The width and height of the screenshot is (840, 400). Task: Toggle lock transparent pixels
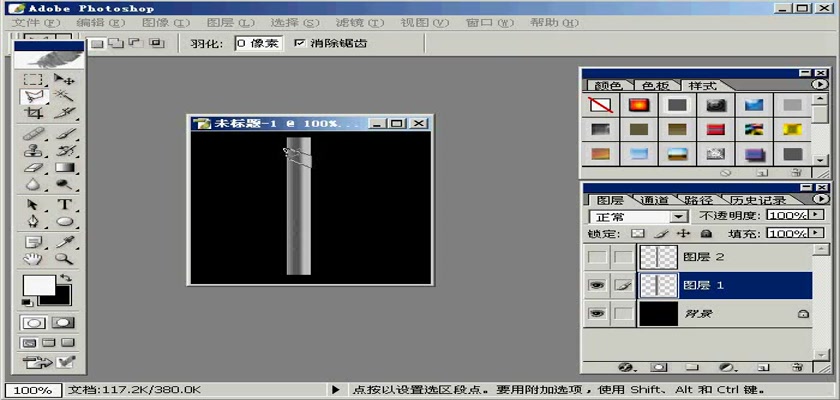point(636,233)
